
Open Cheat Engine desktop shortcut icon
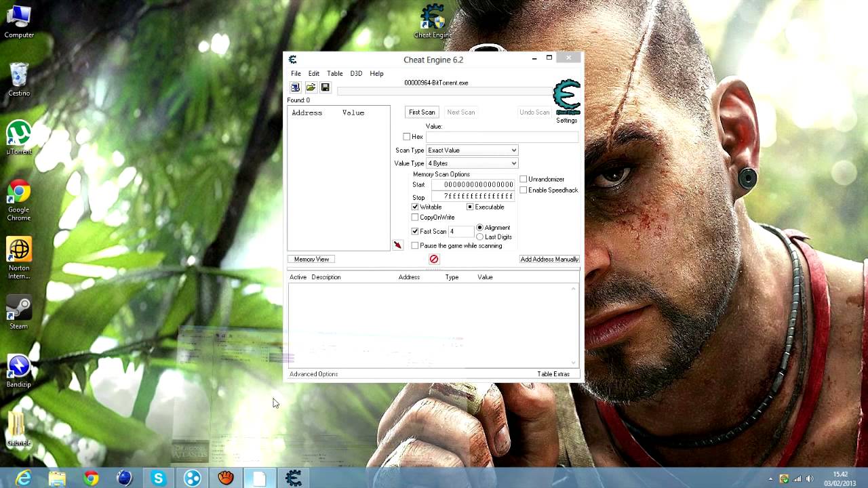(x=433, y=20)
